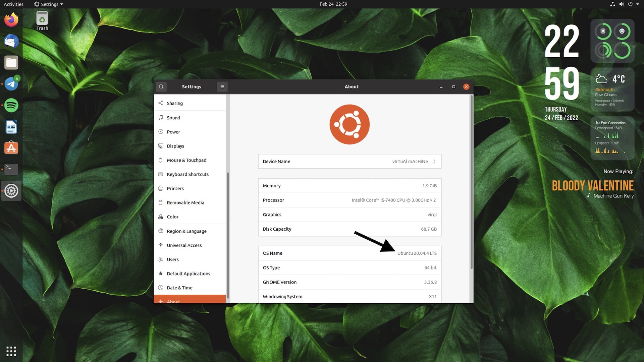Viewport: 644px width, 362px height.
Task: Open Firefox from the dock
Action: (11, 19)
